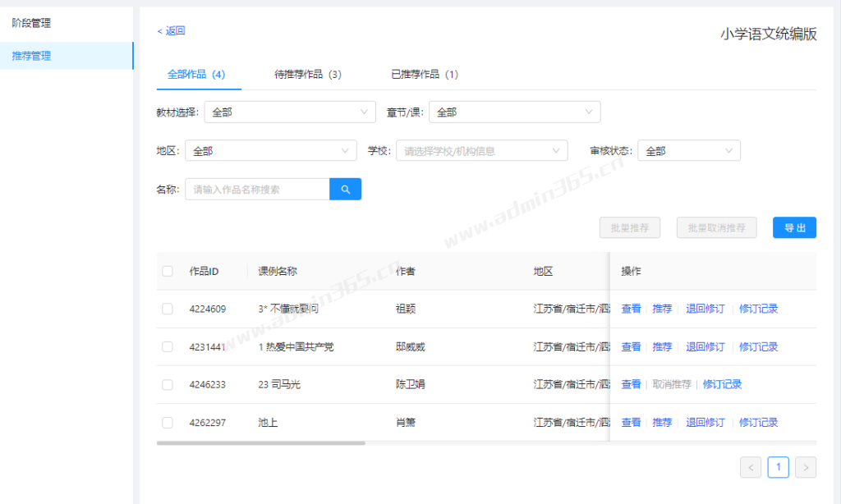Go to the previous page arrow
The height and width of the screenshot is (504, 841).
(751, 468)
